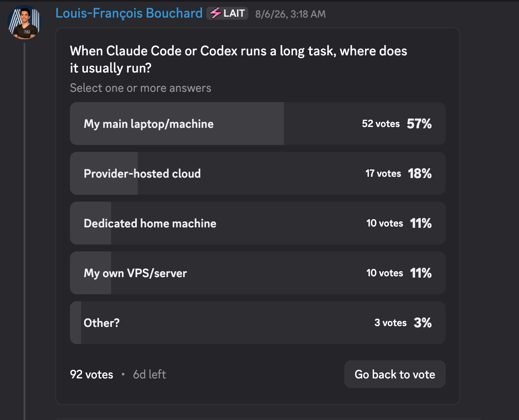The height and width of the screenshot is (420, 519).
Task: Click the lightning bolt icon in LAIT tag
Action: [216, 13]
